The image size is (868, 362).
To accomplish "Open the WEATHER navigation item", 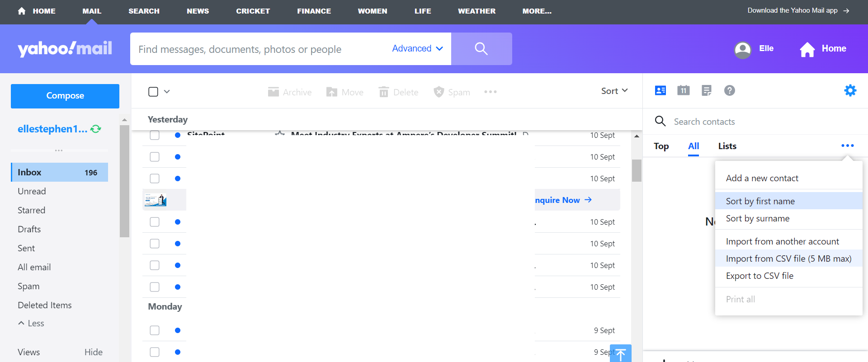I will click(x=477, y=11).
